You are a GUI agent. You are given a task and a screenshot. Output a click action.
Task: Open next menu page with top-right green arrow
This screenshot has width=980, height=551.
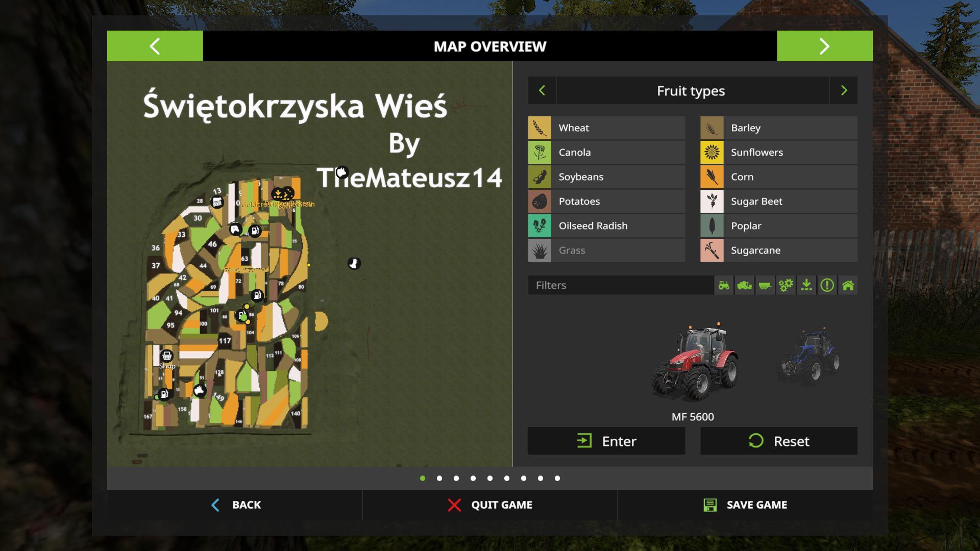(824, 46)
